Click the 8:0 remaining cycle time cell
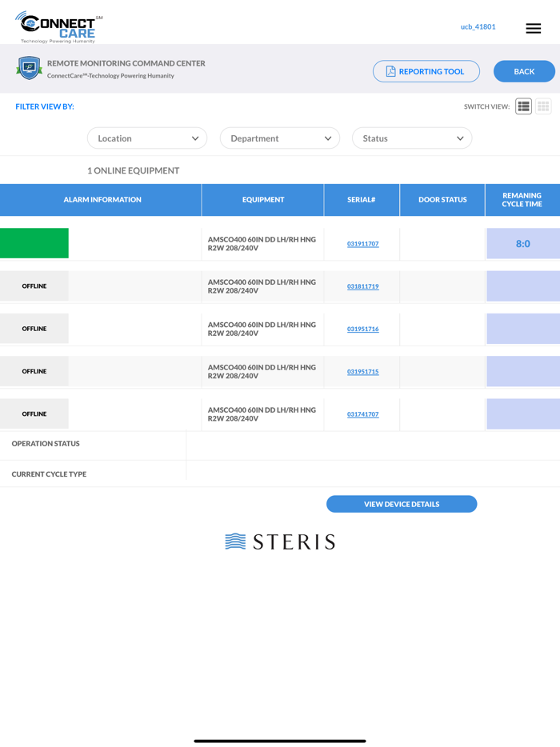560x747 pixels. [523, 243]
